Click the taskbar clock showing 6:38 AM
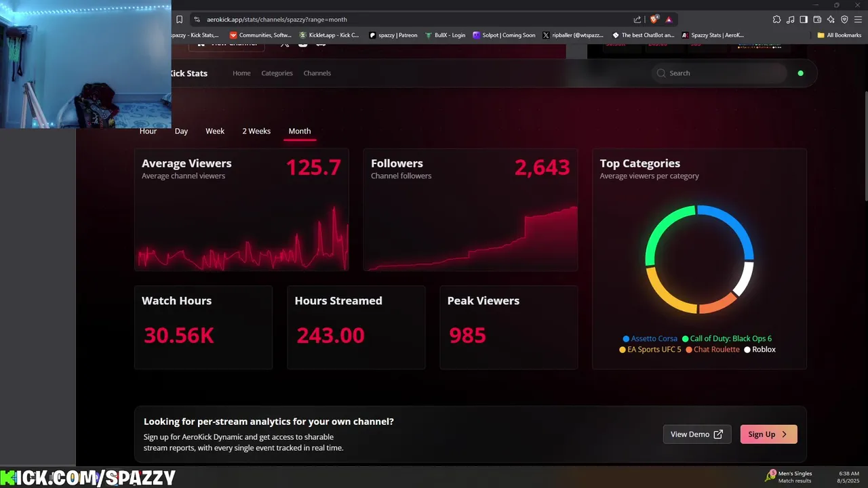The width and height of the screenshot is (868, 488). pos(849,477)
